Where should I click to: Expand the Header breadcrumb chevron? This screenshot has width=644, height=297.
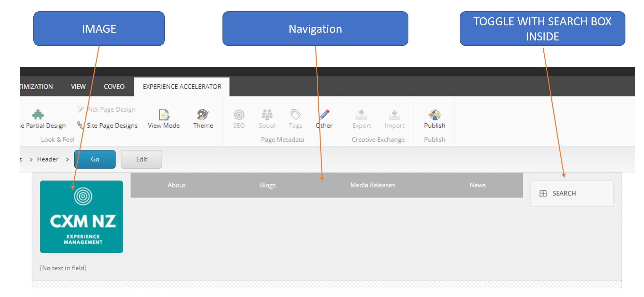[68, 159]
